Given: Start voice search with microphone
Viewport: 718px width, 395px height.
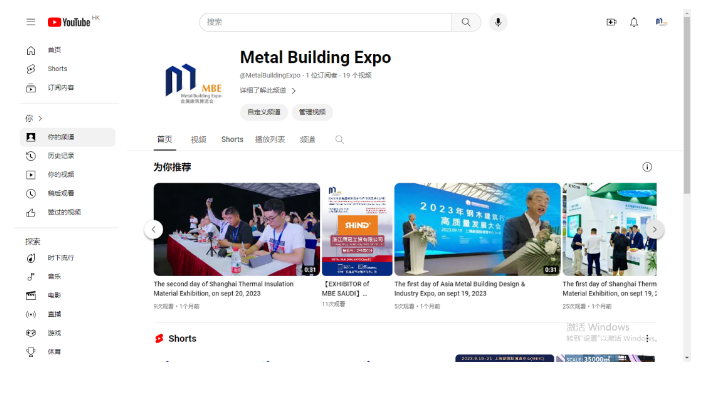Looking at the screenshot, I should 498,22.
